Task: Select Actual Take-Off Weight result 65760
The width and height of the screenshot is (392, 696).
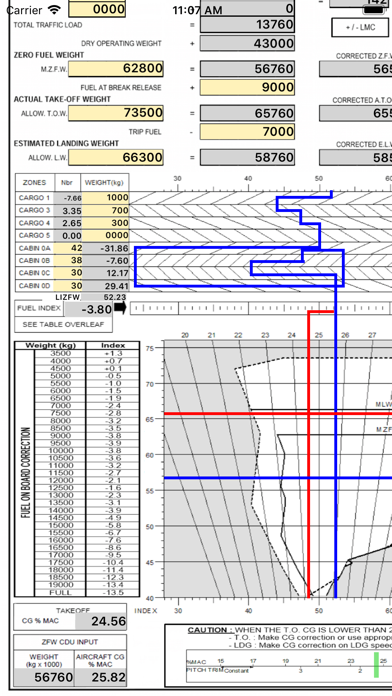Action: 247,113
